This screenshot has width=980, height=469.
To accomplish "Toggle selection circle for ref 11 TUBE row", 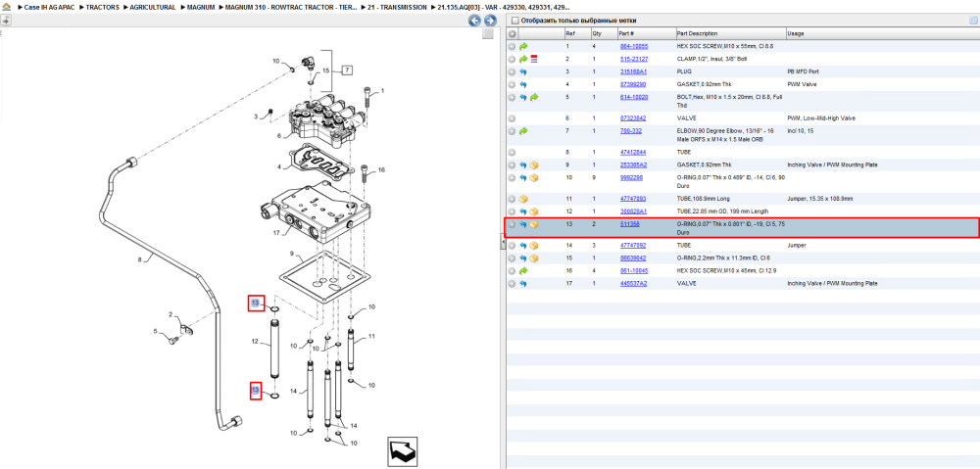I will (x=512, y=199).
